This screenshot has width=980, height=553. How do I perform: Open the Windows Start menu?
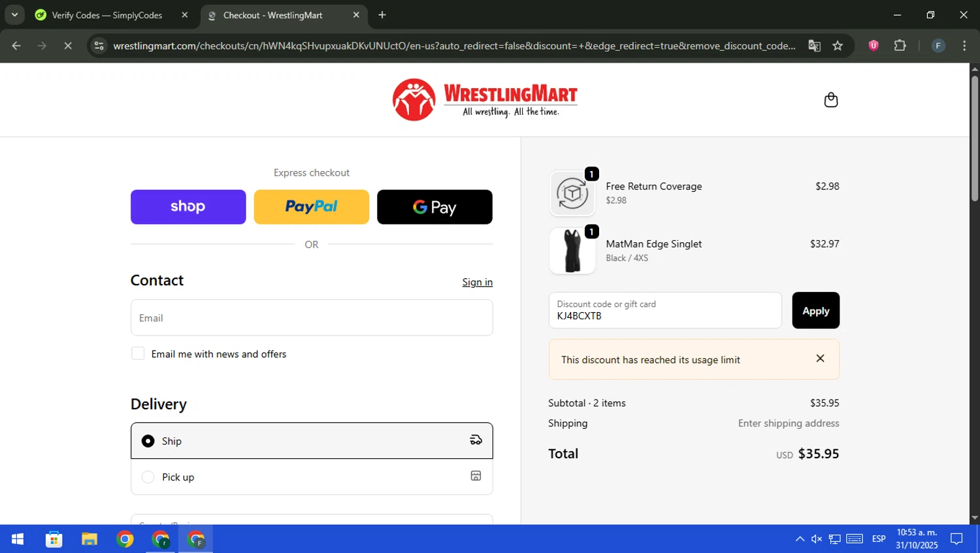pyautogui.click(x=18, y=539)
